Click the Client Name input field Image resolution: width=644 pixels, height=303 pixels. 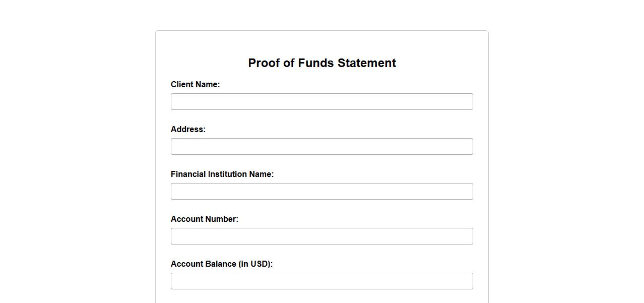coord(321,101)
